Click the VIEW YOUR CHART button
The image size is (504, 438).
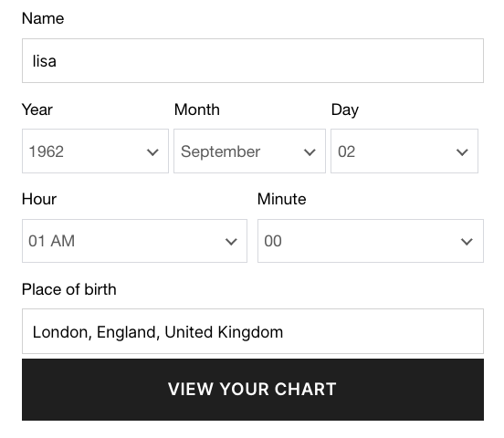253,390
